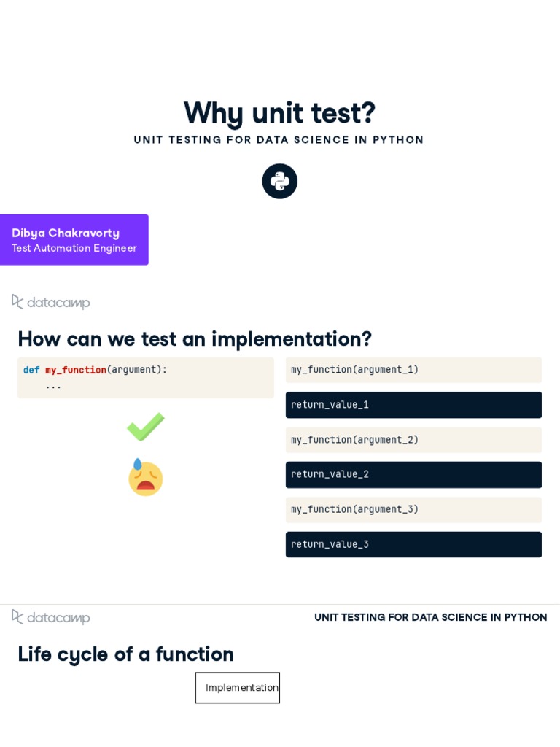Click the return_value_1 output box

[x=413, y=405]
